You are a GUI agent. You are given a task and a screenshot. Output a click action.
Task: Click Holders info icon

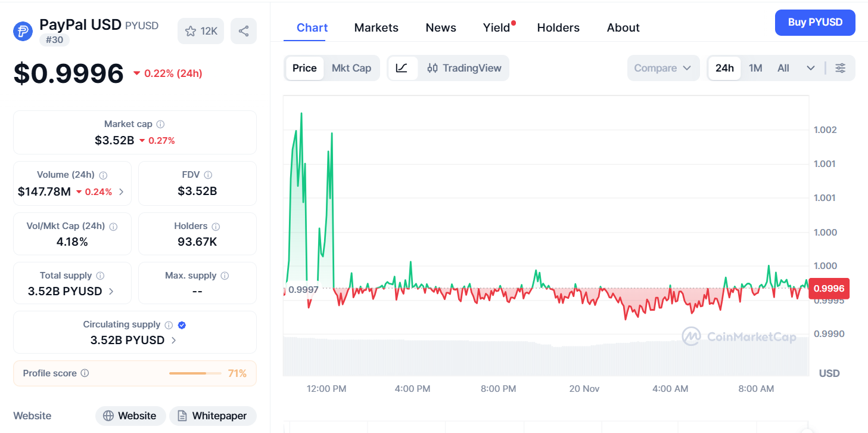tap(216, 227)
